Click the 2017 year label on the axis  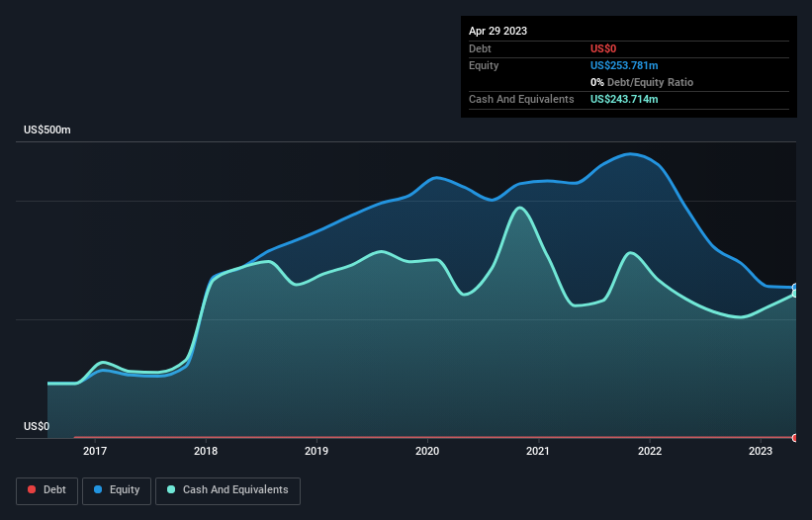(x=95, y=452)
